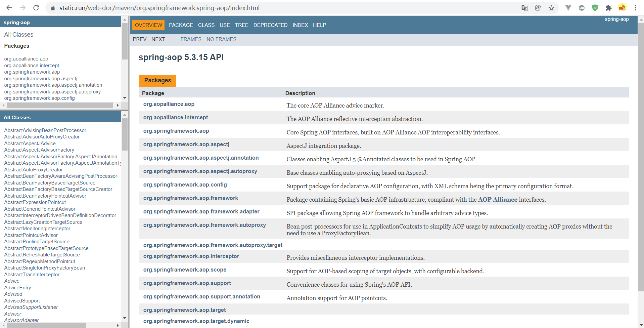
Task: Select the OVERVIEW navigation tab
Action: [148, 25]
